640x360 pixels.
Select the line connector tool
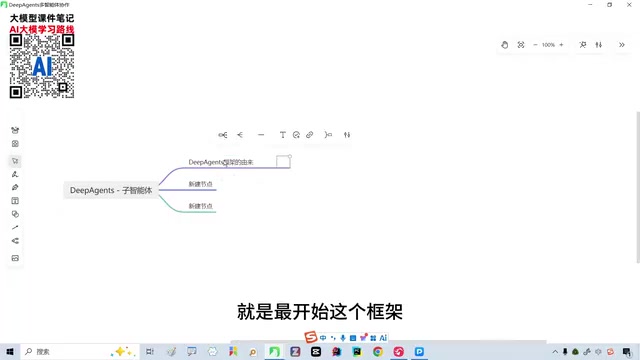click(x=15, y=227)
